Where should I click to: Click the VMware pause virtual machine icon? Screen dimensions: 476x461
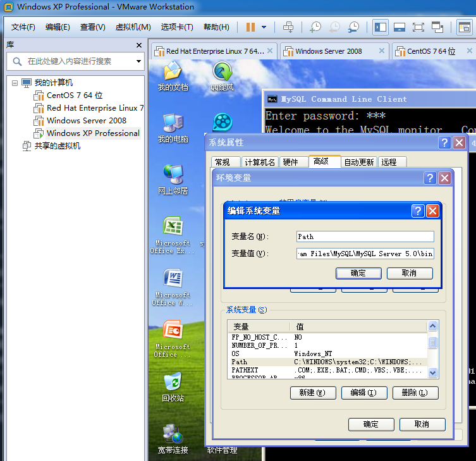[250, 27]
